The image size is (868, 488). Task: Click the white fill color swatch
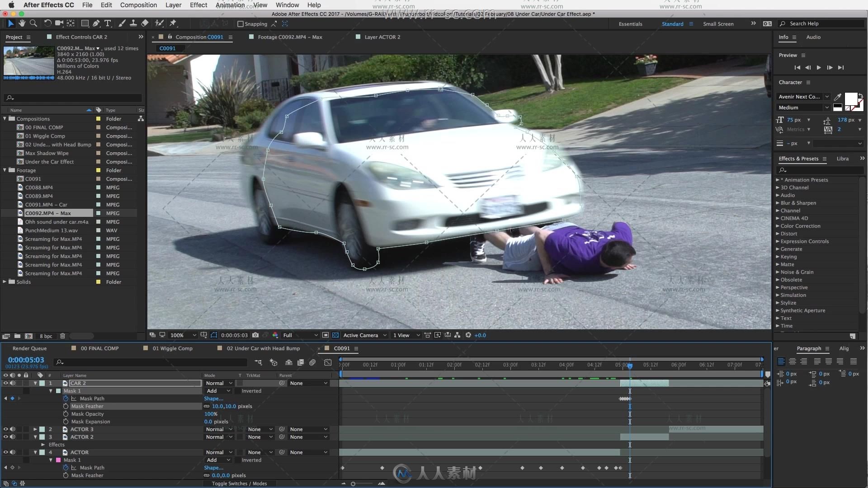pyautogui.click(x=851, y=99)
